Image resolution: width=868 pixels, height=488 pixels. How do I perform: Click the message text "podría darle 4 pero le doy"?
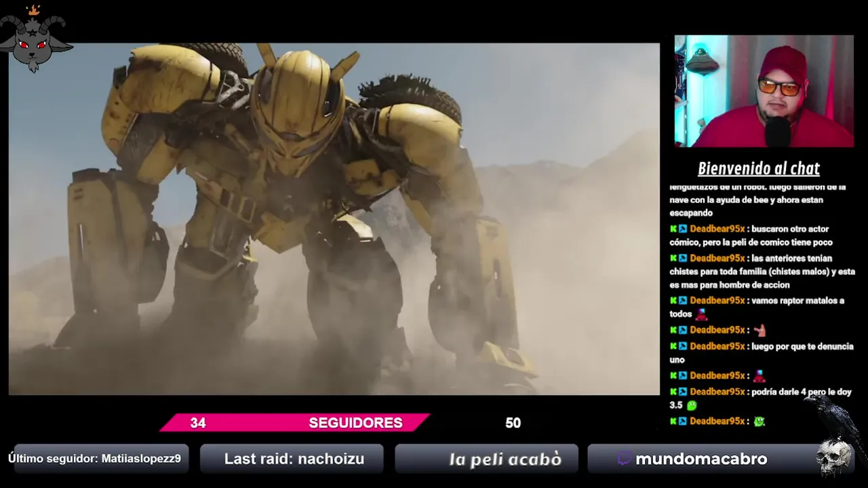point(802,392)
